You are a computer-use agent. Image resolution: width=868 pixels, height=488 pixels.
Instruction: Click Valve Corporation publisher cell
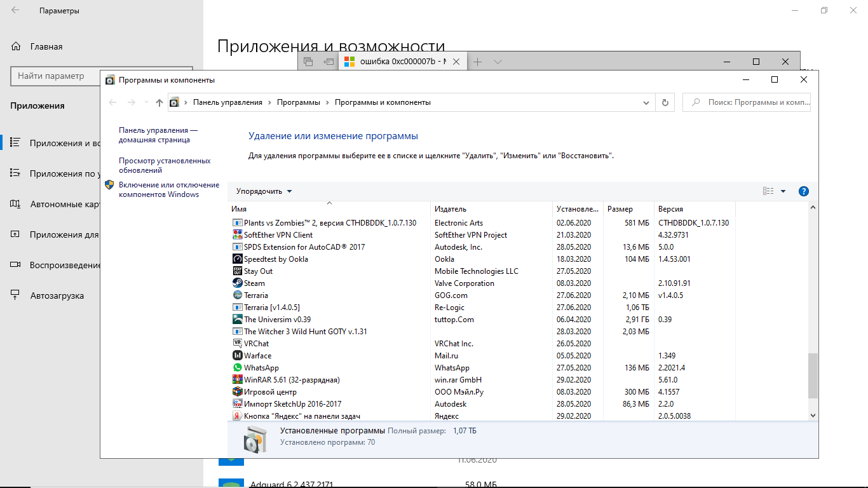465,283
